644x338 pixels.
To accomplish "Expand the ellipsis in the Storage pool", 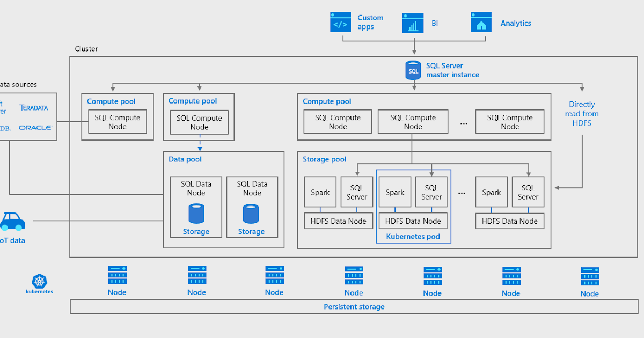I will point(462,193).
